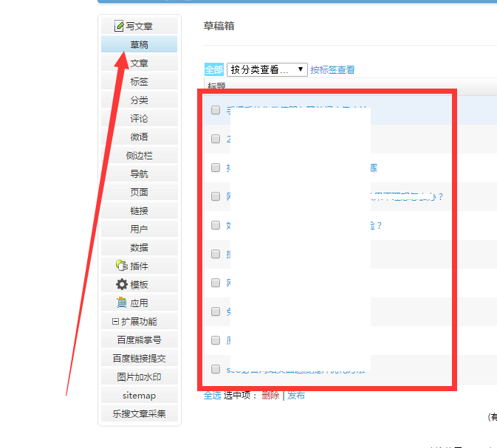Viewport: 497px width, 448px height.
Task: Click the 按标签查看 link
Action: pyautogui.click(x=332, y=69)
